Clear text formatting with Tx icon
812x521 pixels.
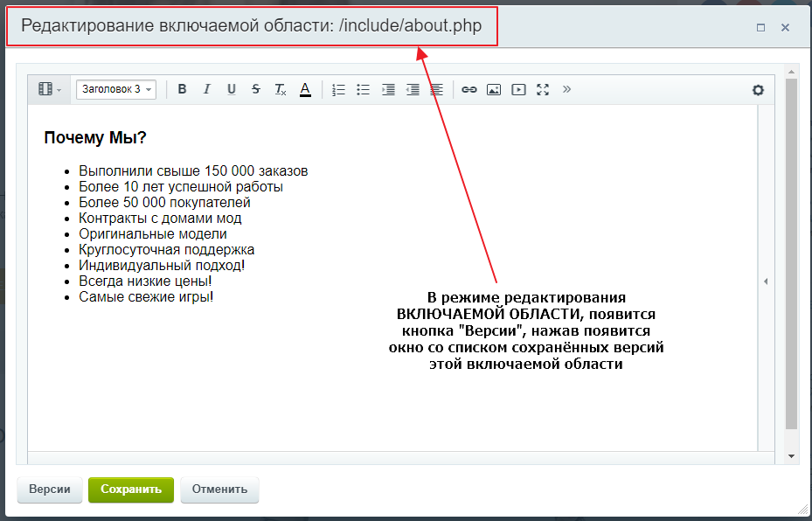(281, 89)
